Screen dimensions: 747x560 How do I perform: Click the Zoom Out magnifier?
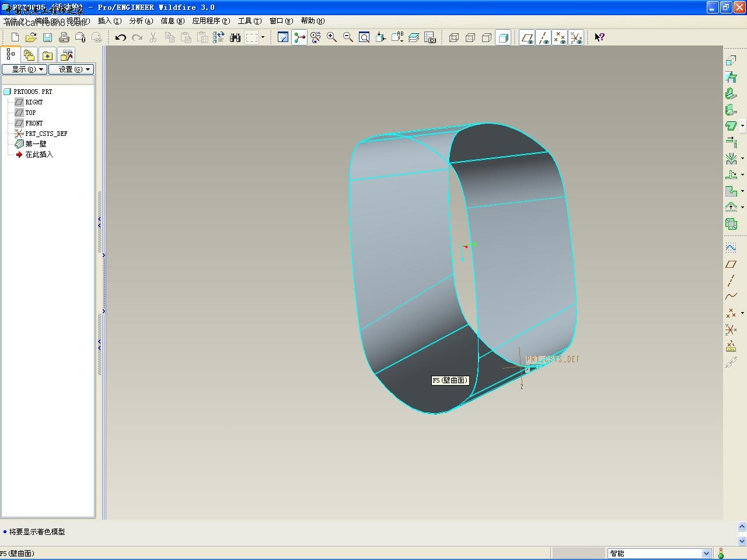point(348,37)
